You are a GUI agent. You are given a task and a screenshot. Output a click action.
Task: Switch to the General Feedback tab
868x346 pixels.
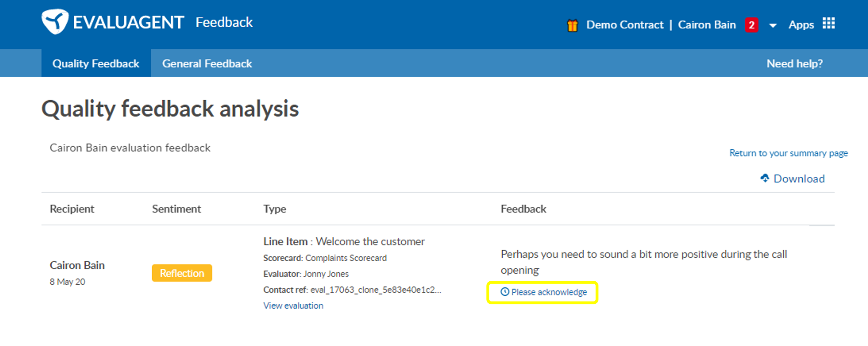pyautogui.click(x=207, y=63)
